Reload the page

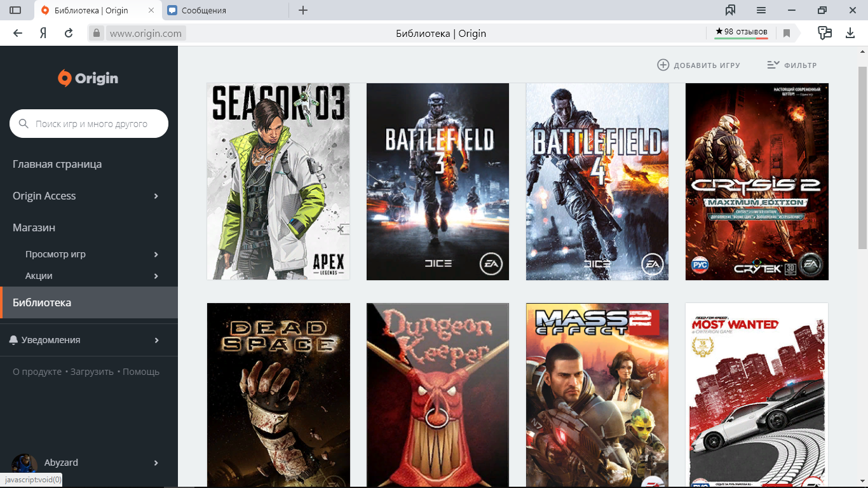pos(69,33)
